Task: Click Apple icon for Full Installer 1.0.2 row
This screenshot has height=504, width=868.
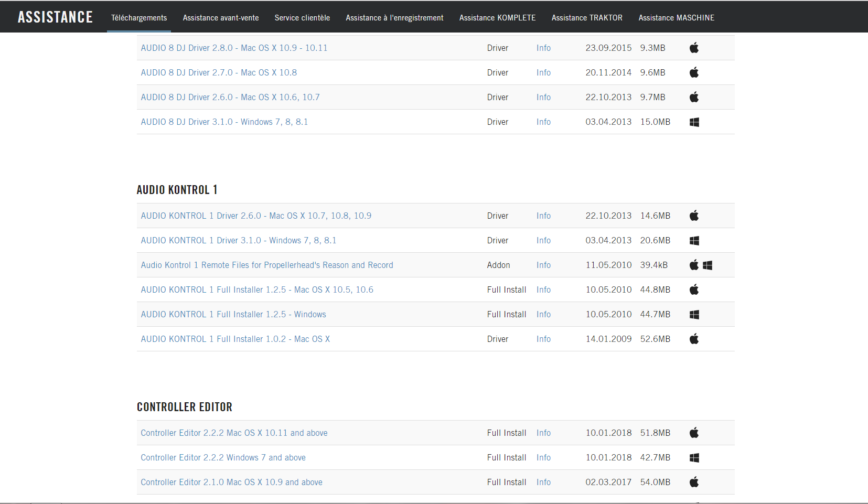Action: (x=694, y=339)
